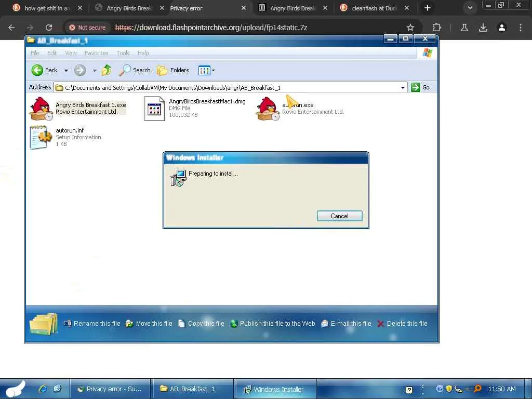Screen dimensions: 532x399
Task: Open the Back history dropdown arrow
Action: (x=66, y=71)
